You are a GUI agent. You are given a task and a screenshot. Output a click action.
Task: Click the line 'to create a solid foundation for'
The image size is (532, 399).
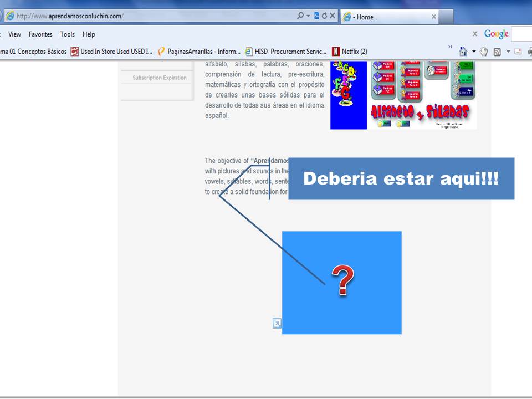(x=246, y=192)
